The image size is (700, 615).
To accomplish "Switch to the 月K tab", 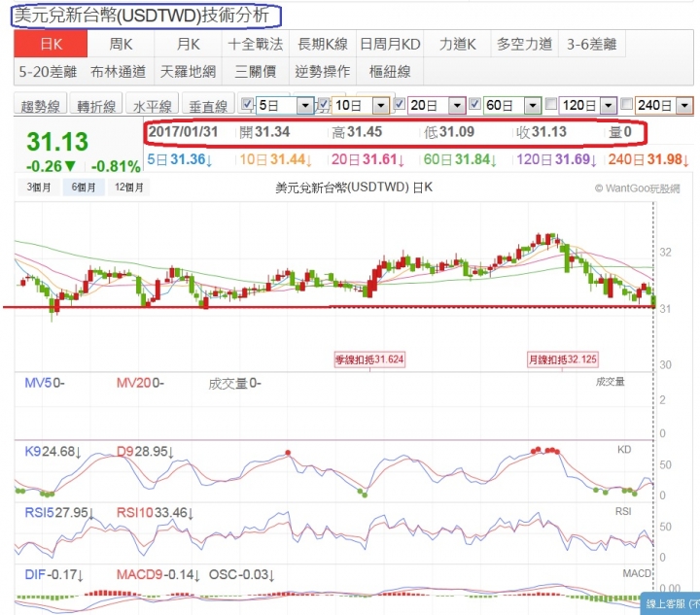I will pyautogui.click(x=188, y=44).
